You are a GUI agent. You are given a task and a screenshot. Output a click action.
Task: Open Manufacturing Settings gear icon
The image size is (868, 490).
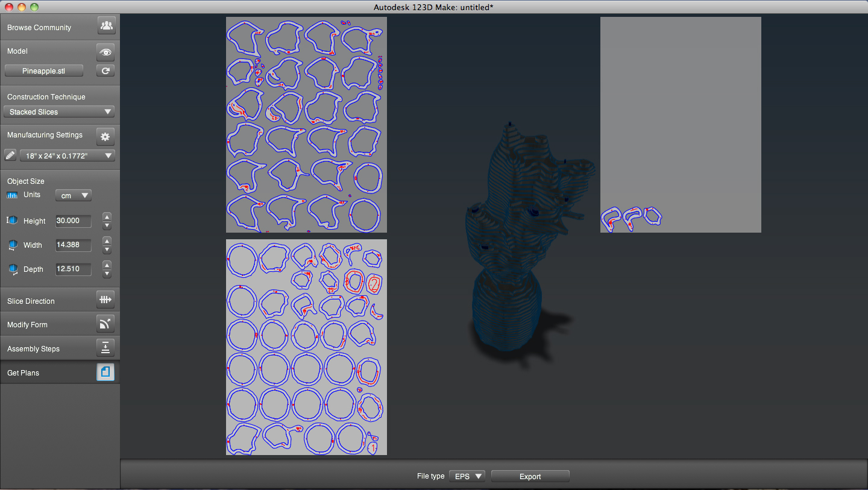tap(105, 137)
